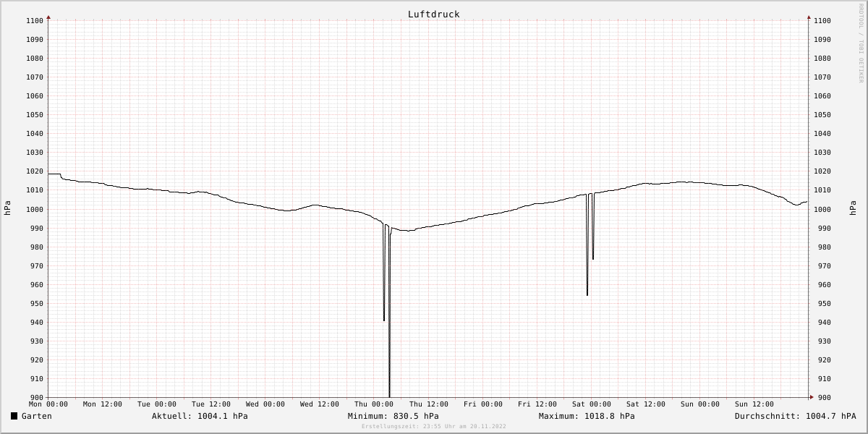Click the "Mon 00:00" time axis label
The image size is (868, 434).
click(48, 404)
